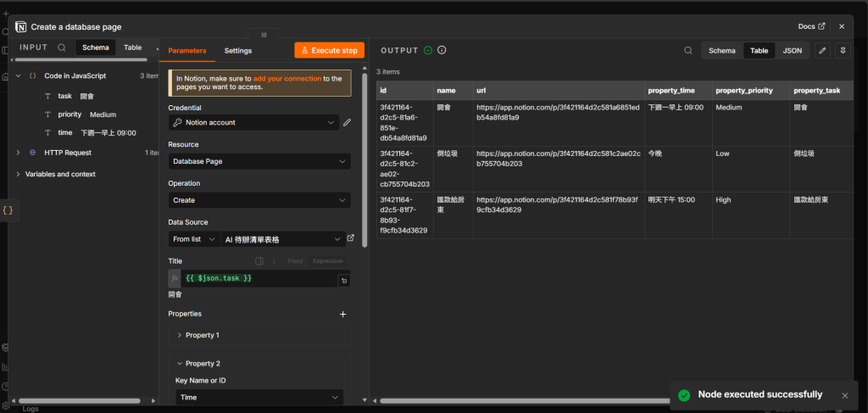
Task: Switch output view to JSON
Action: (x=793, y=50)
